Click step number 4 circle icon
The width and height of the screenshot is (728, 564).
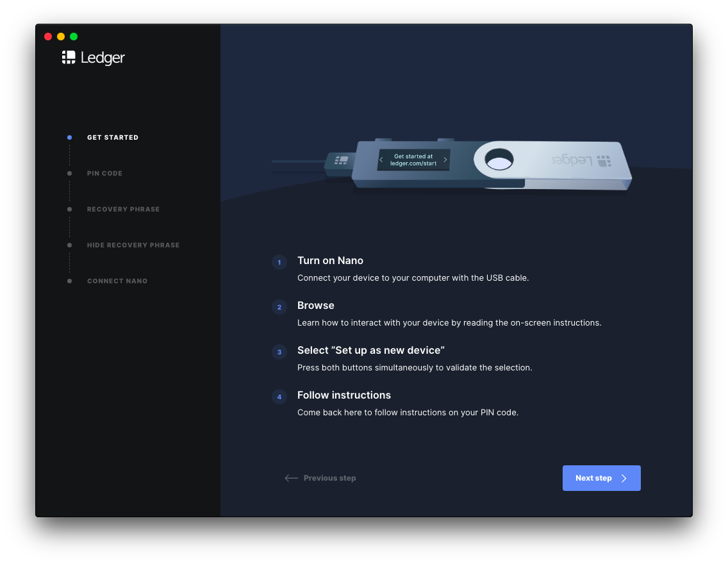279,397
